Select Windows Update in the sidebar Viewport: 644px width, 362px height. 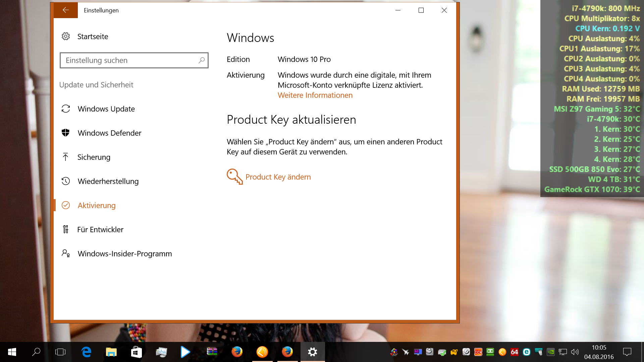(106, 109)
